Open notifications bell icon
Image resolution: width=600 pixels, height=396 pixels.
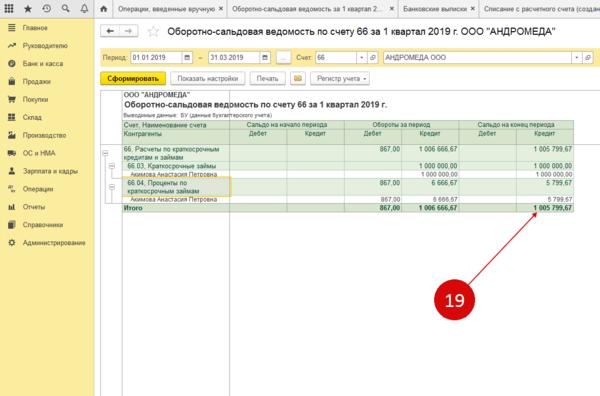[x=84, y=8]
